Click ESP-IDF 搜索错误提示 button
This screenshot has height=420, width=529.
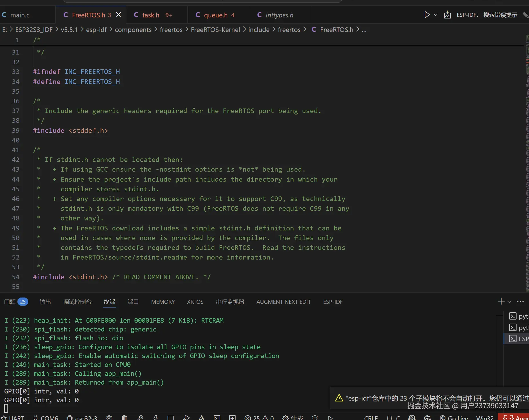point(487,15)
